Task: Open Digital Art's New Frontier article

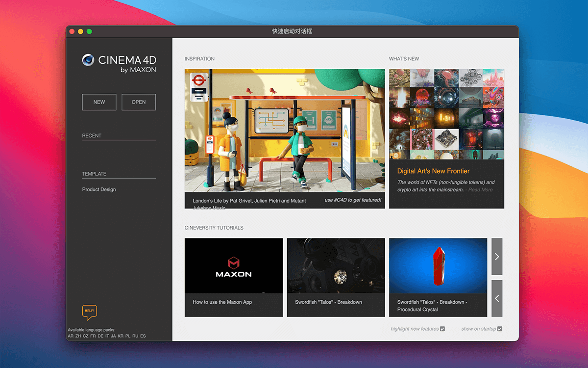Action: (433, 171)
